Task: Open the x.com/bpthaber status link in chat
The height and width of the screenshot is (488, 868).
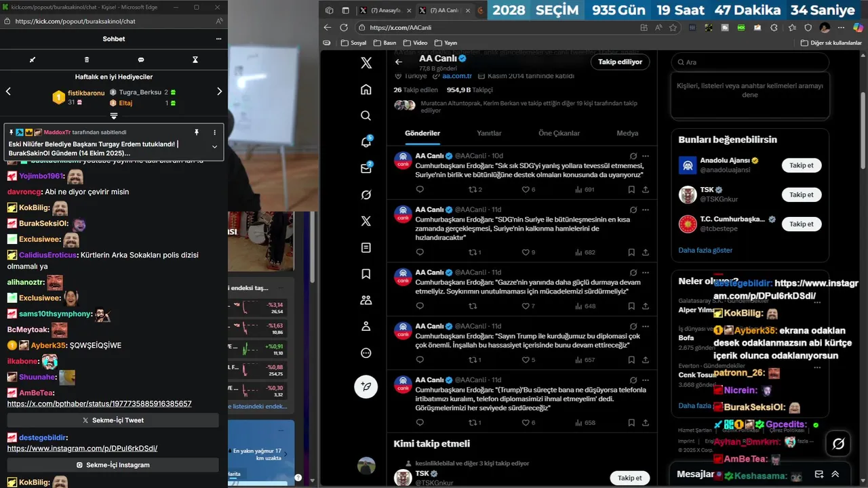Action: [x=99, y=404]
